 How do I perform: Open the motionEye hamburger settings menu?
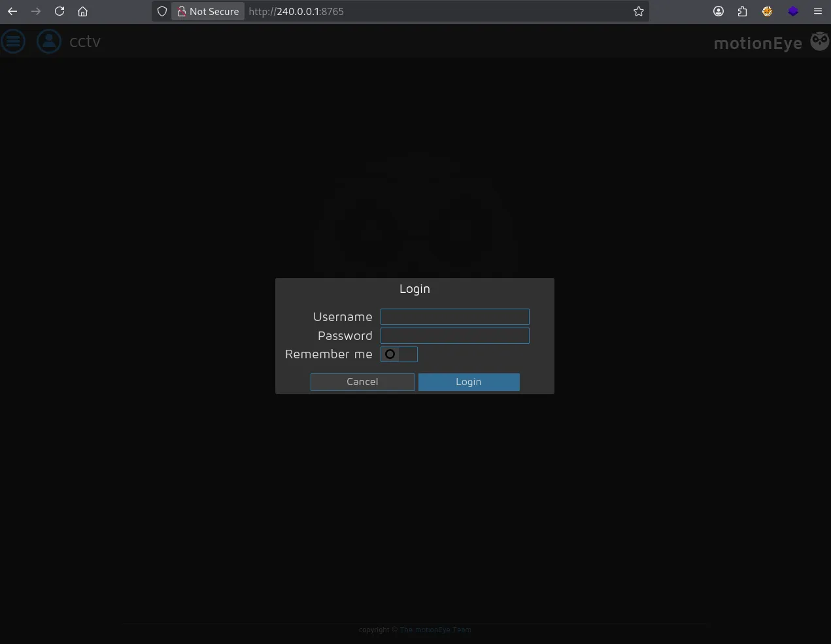coord(13,41)
